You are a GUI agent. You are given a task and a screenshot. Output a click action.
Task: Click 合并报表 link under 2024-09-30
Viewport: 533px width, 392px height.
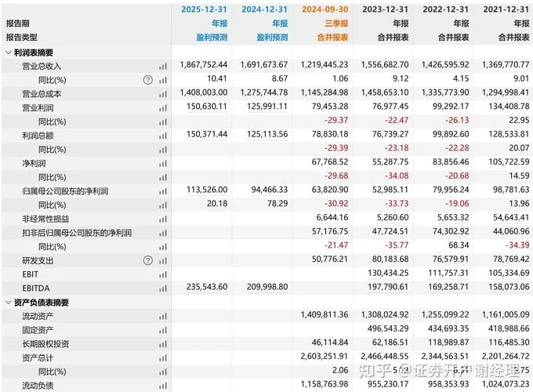tap(333, 38)
